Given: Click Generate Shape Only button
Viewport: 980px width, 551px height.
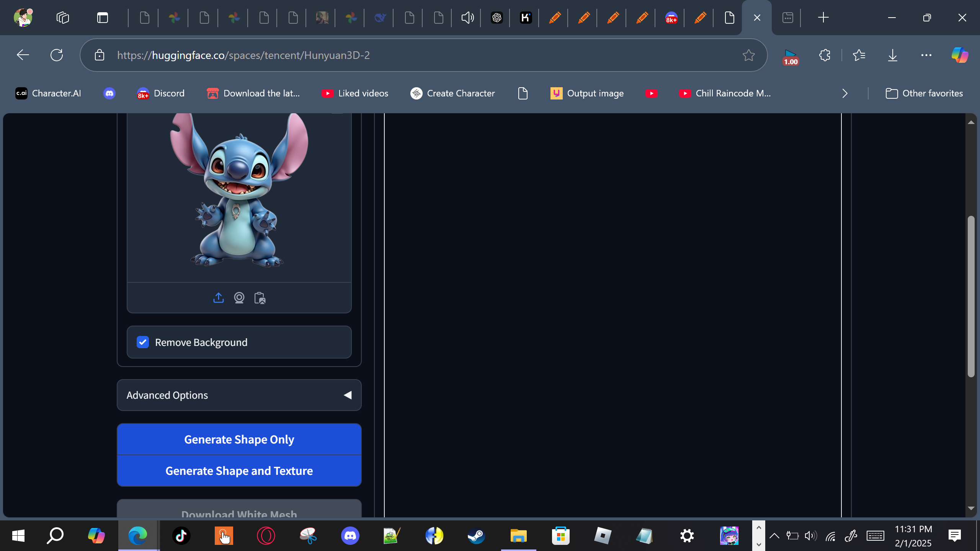Looking at the screenshot, I should click(239, 439).
